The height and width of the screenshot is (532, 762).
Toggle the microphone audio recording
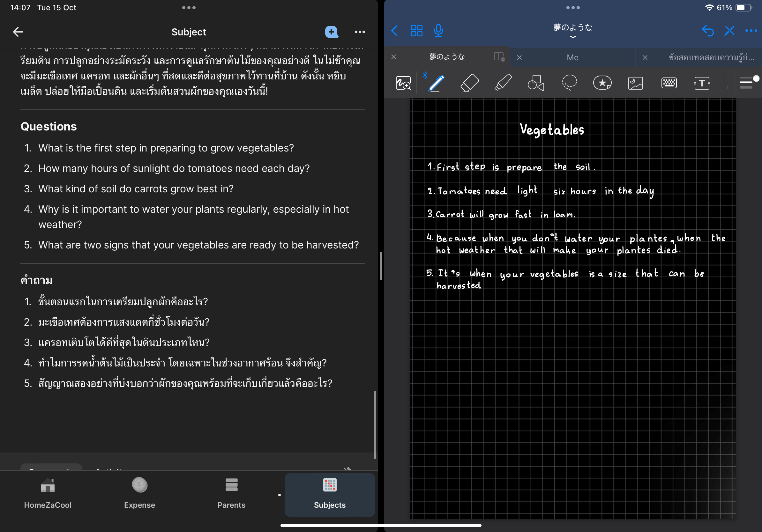(x=438, y=31)
